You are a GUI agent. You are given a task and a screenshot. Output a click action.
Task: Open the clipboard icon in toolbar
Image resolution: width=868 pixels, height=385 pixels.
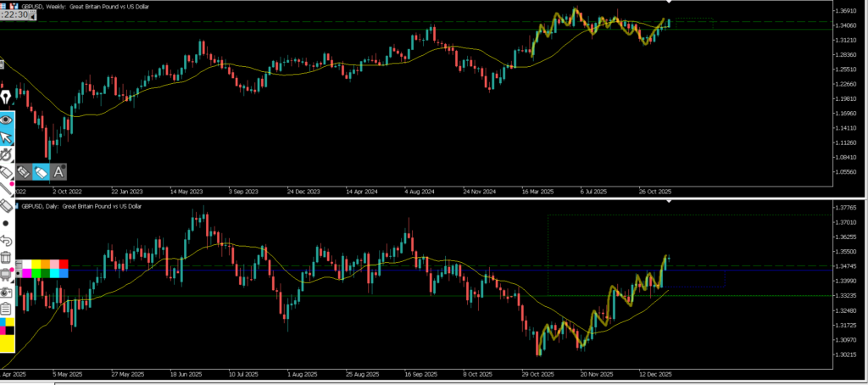7,310
